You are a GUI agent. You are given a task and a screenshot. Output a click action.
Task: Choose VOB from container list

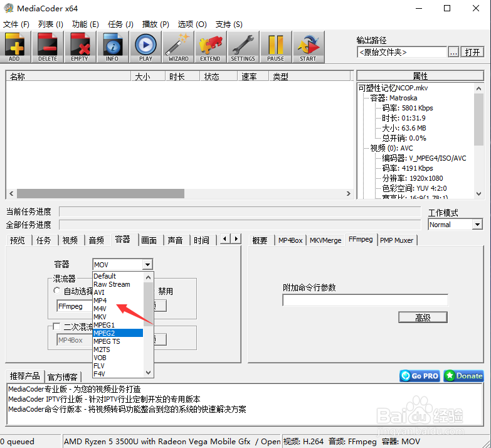tap(118, 358)
